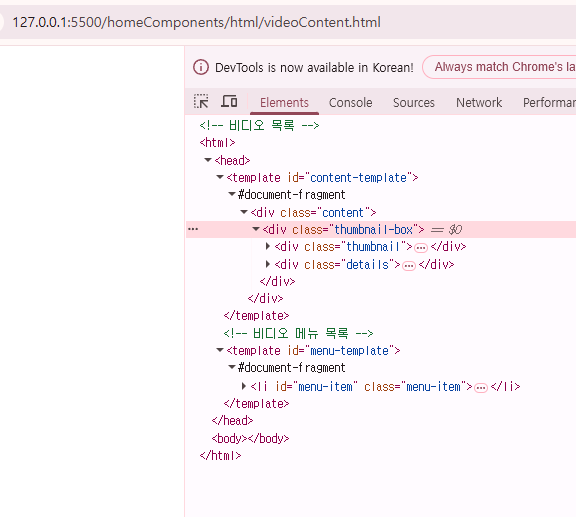Screen dimensions: 576x517
Task: Click Always match Chrome's language button
Action: pos(500,67)
